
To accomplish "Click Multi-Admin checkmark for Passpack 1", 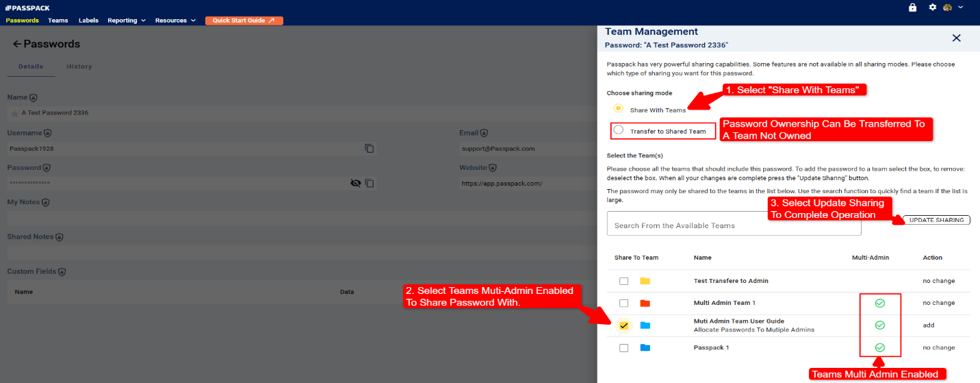I will coord(880,348).
